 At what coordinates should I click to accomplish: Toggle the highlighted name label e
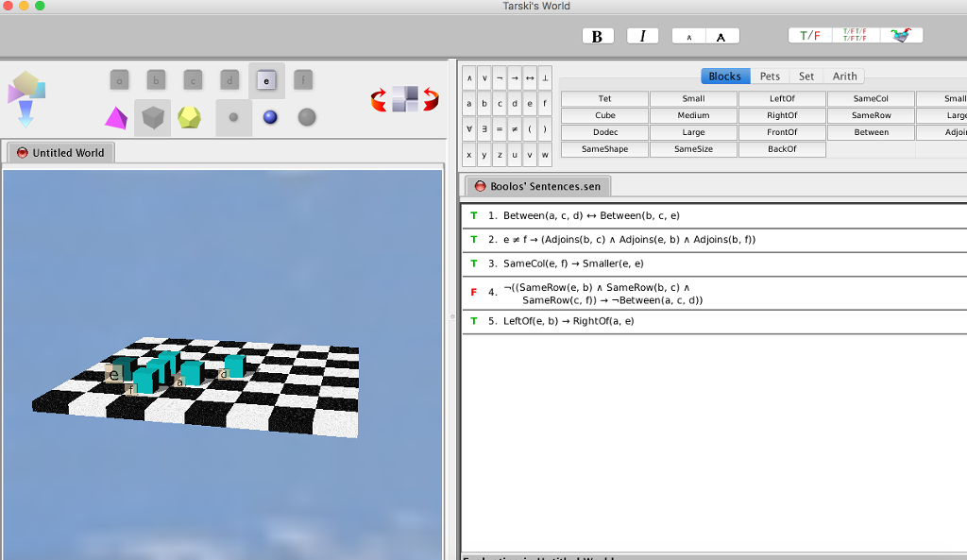click(x=266, y=80)
